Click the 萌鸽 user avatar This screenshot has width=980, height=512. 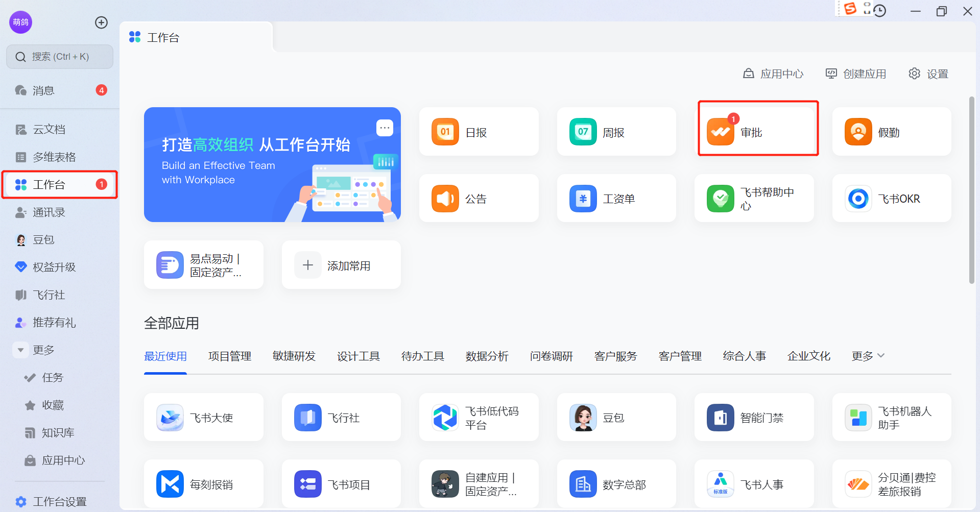pyautogui.click(x=21, y=22)
